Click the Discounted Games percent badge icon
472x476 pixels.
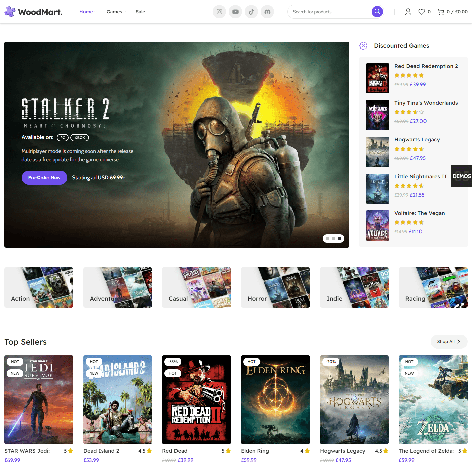pyautogui.click(x=363, y=46)
